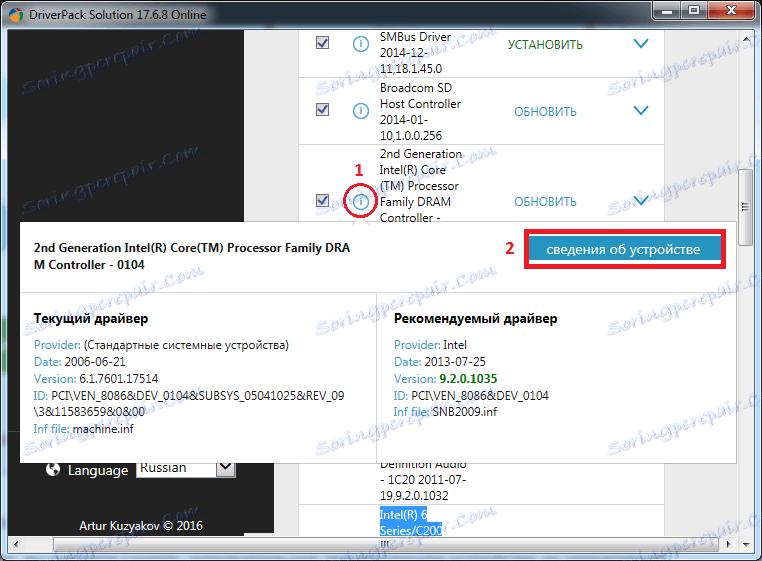Image resolution: width=762 pixels, height=561 pixels.
Task: Click the horizontal scrollbar left arrow
Action: pos(16,544)
